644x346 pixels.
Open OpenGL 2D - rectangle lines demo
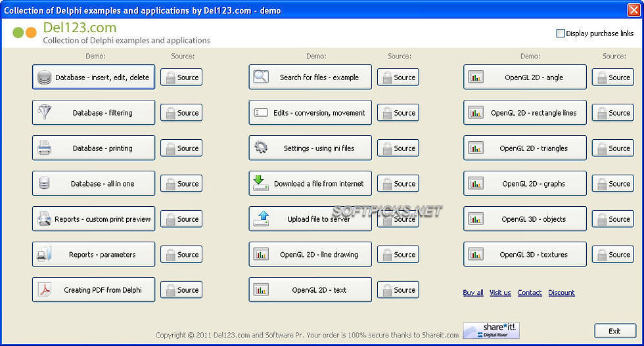[525, 112]
